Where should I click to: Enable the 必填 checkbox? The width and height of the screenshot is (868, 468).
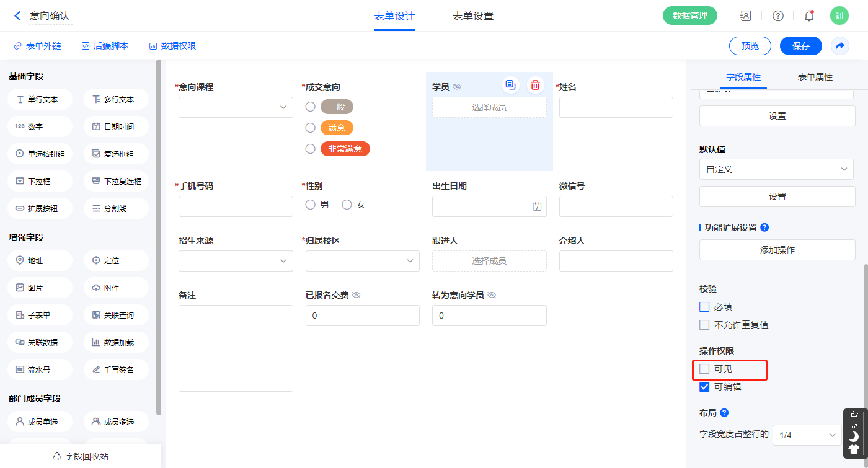[704, 307]
